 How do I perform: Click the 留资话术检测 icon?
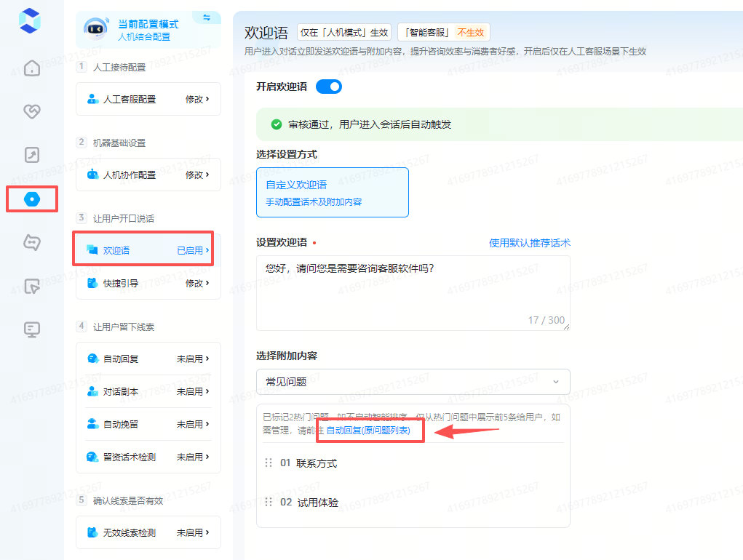(93, 457)
